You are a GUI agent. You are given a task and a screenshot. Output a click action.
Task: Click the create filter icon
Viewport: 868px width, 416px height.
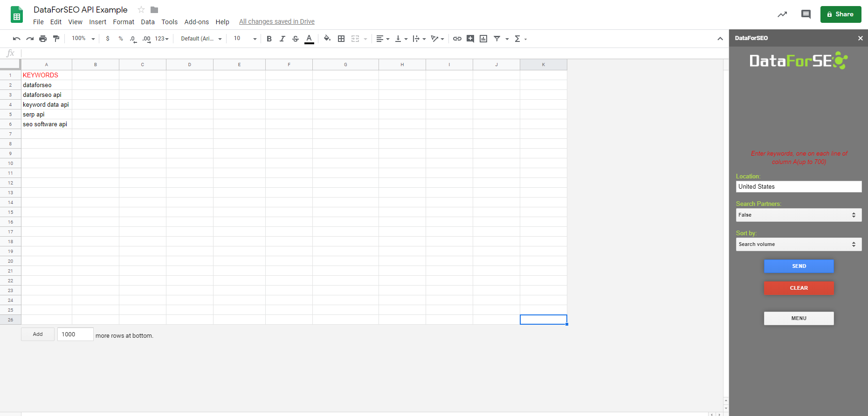click(x=497, y=39)
